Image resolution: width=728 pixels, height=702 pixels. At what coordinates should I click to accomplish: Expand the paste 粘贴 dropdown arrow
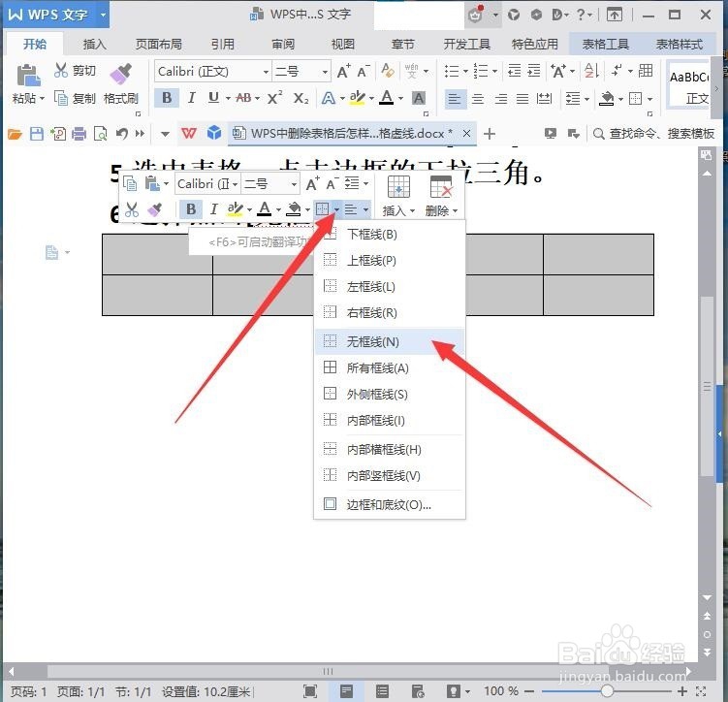click(x=42, y=99)
